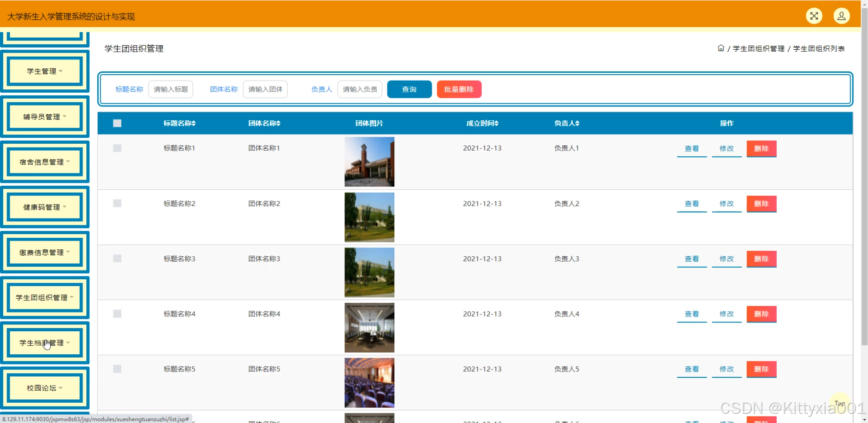Check the checkbox for 标题名称1 row
The height and width of the screenshot is (423, 868).
click(x=117, y=148)
